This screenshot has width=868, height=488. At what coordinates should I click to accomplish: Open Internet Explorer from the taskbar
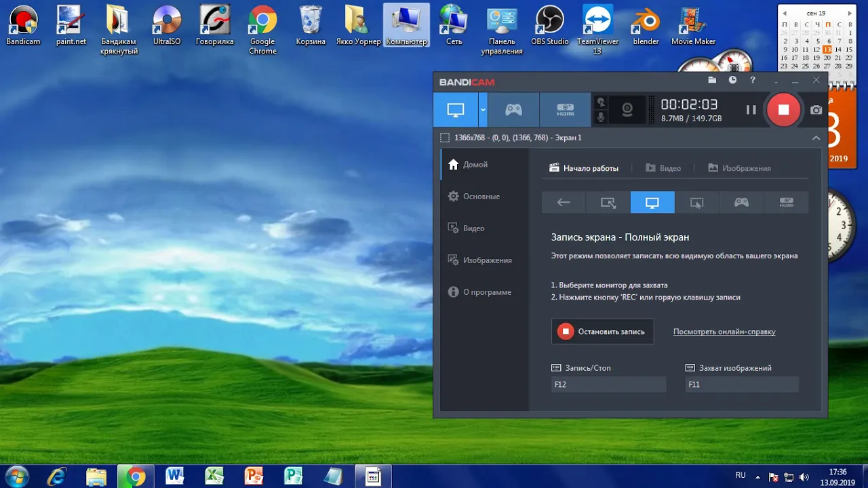pyautogui.click(x=57, y=476)
